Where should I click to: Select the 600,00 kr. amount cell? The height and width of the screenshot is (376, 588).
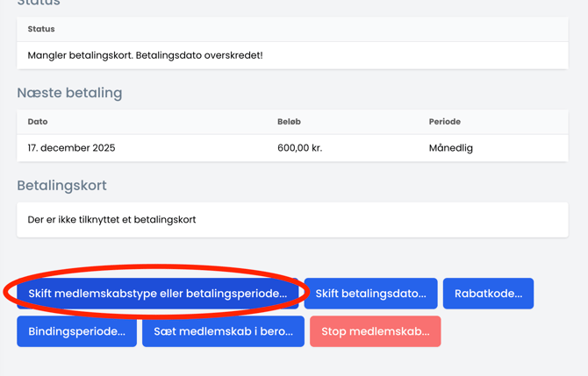point(299,148)
